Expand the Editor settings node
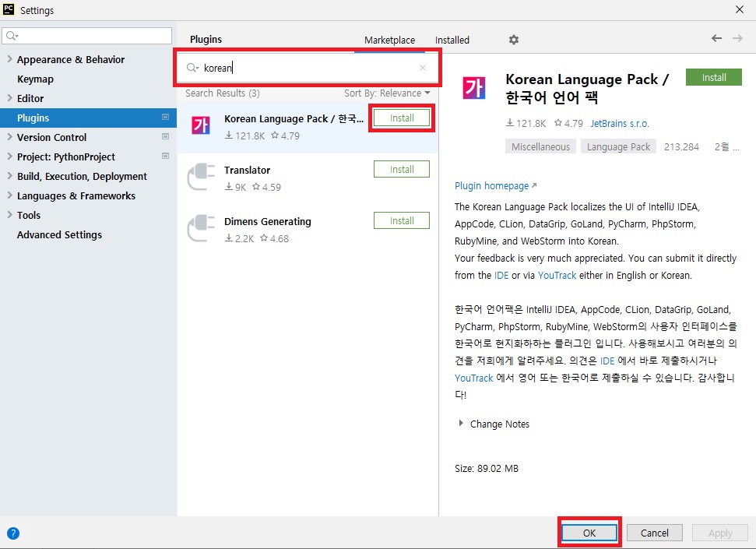The width and height of the screenshot is (756, 549). [9, 98]
